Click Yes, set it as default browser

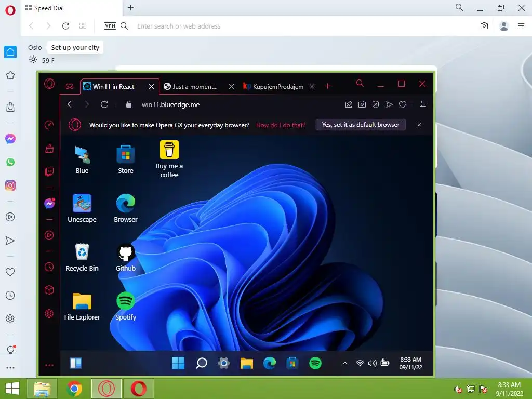coord(361,125)
